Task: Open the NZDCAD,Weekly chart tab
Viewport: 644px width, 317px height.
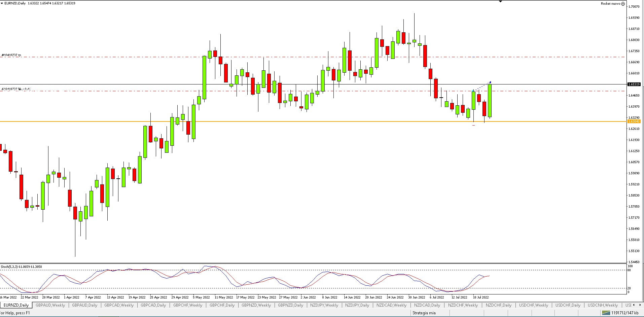Action: 391,305
